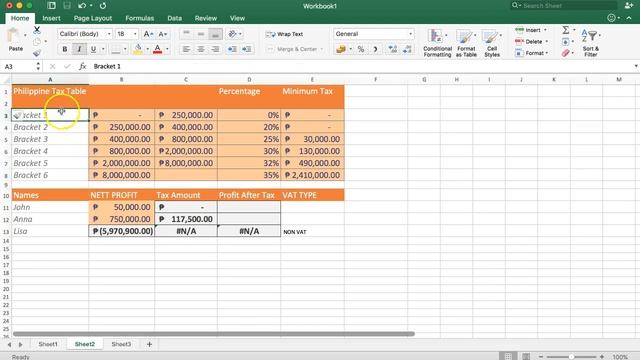The width and height of the screenshot is (640, 360).
Task: Top align cell contents
Action: point(186,34)
